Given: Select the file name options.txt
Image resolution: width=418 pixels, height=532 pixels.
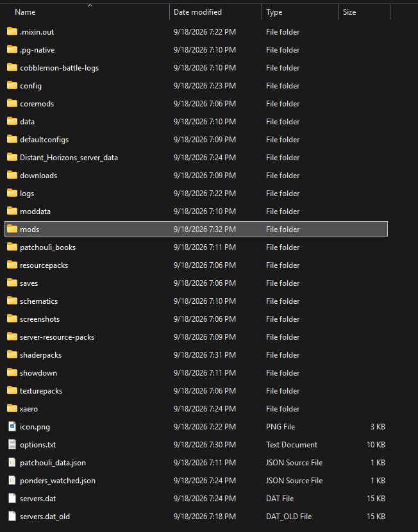Looking at the screenshot, I should pyautogui.click(x=38, y=444).
